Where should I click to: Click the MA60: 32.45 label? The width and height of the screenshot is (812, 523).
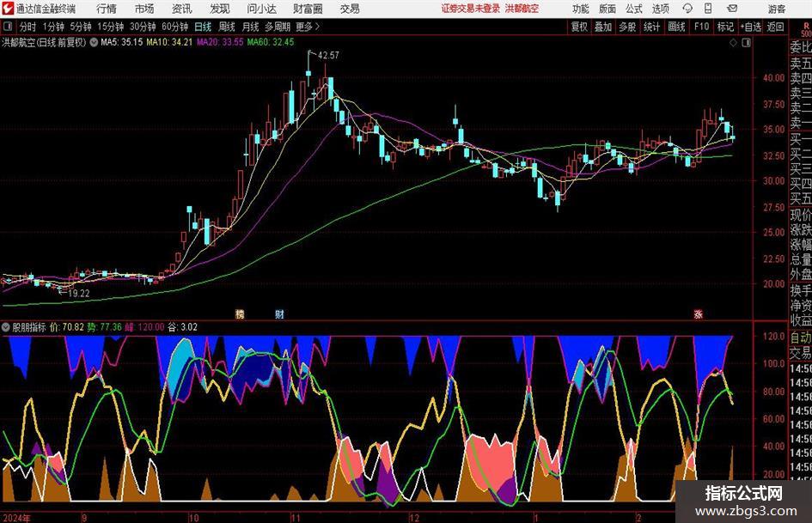[x=271, y=42]
